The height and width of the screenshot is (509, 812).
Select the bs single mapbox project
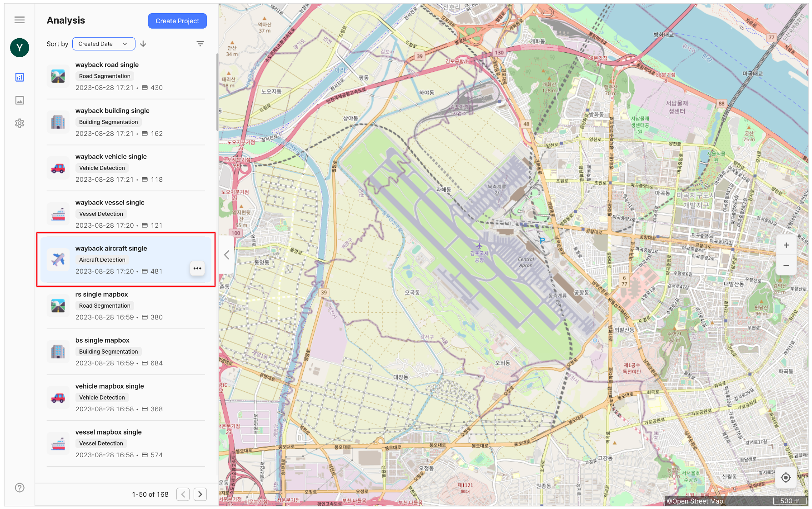coord(126,352)
